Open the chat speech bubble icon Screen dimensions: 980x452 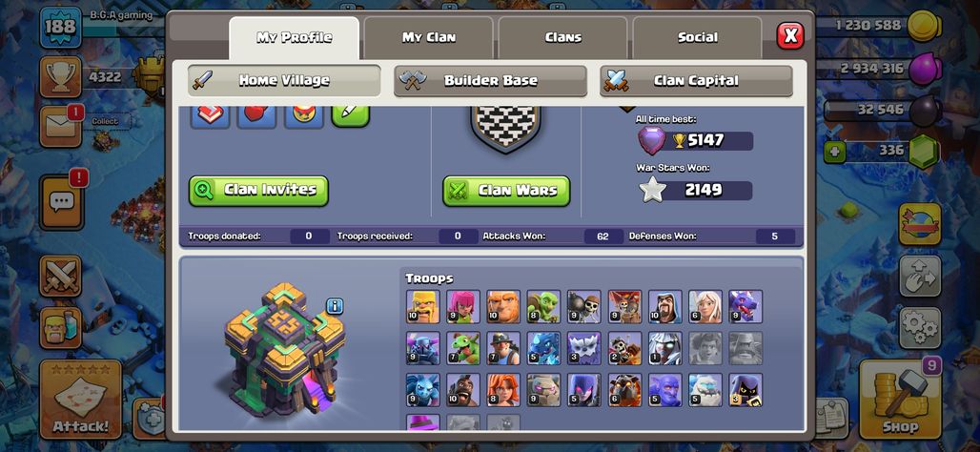pyautogui.click(x=61, y=202)
